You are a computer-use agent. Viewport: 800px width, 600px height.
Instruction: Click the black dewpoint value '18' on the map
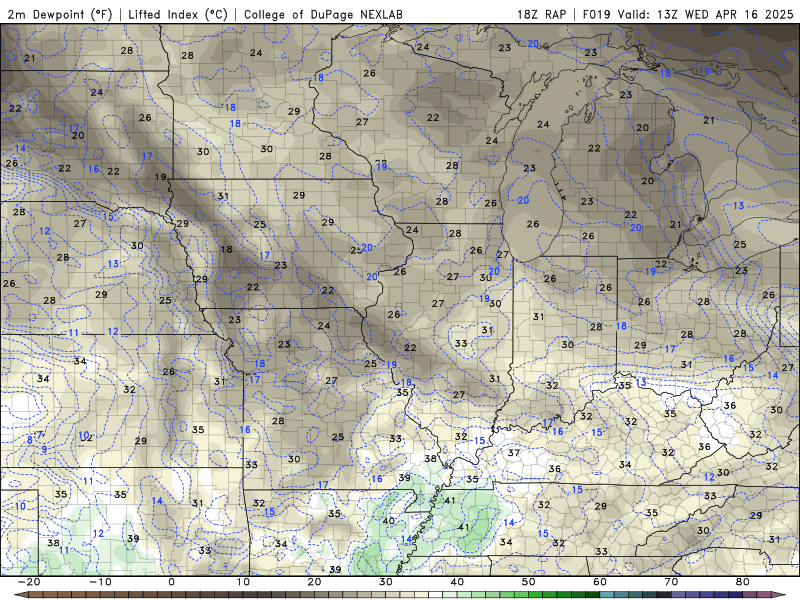point(226,249)
